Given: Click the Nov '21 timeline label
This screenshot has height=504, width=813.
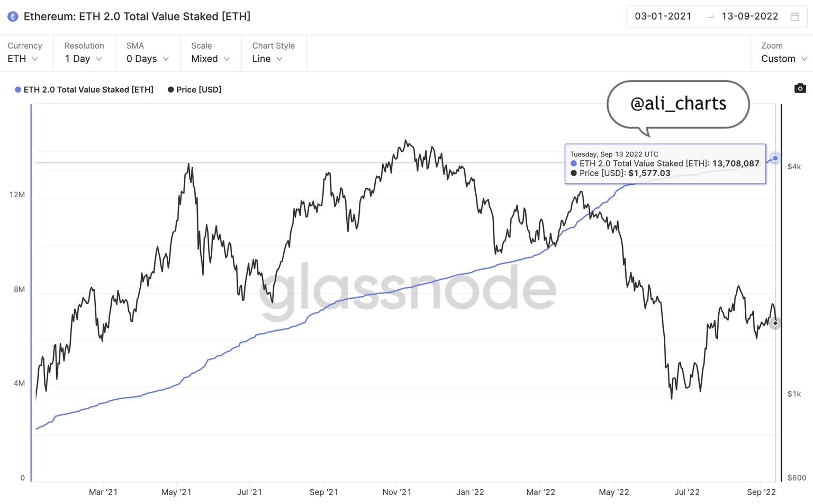Looking at the screenshot, I should pyautogui.click(x=396, y=492).
